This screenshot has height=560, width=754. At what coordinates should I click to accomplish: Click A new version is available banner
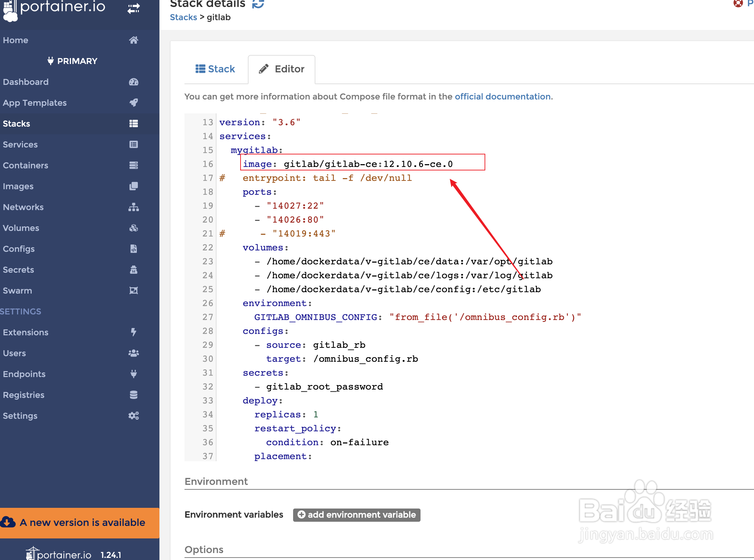tap(80, 522)
